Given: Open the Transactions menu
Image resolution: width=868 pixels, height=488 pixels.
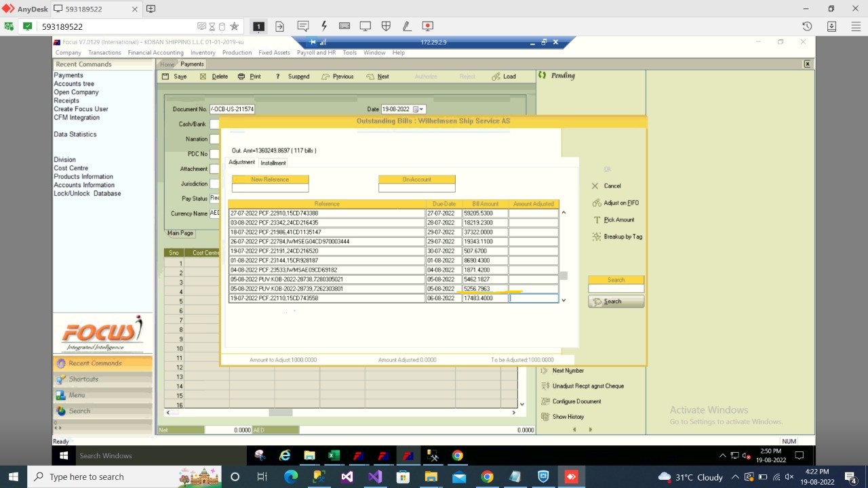Looking at the screenshot, I should coord(104,53).
